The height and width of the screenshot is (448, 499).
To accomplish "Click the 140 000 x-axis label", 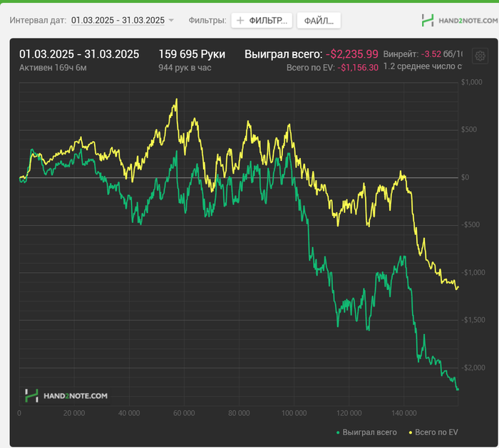I will point(404,413).
